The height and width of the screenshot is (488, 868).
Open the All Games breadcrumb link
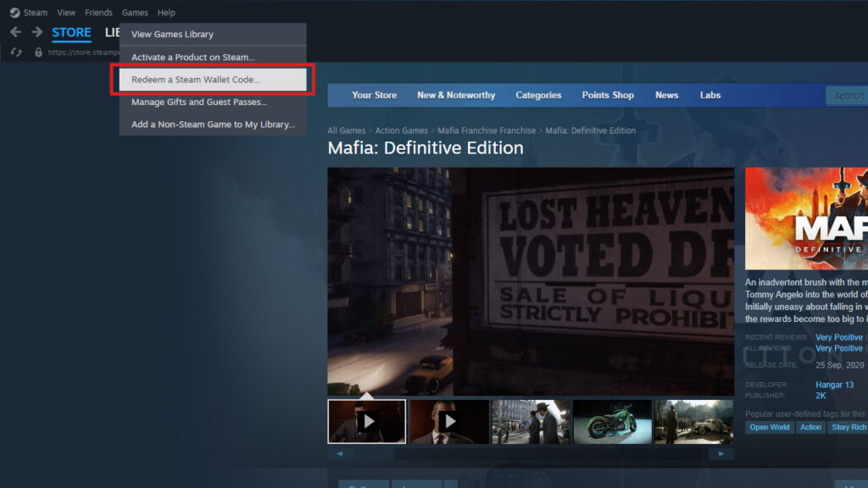point(347,130)
